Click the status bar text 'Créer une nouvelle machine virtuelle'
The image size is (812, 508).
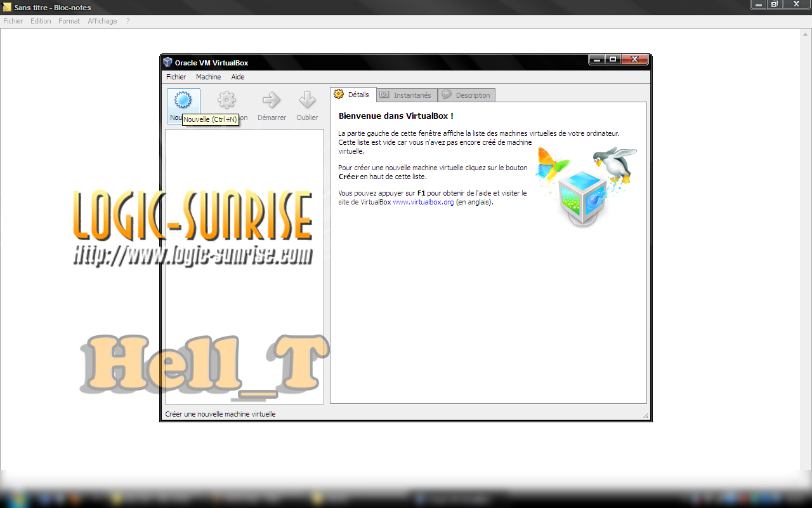(x=220, y=414)
